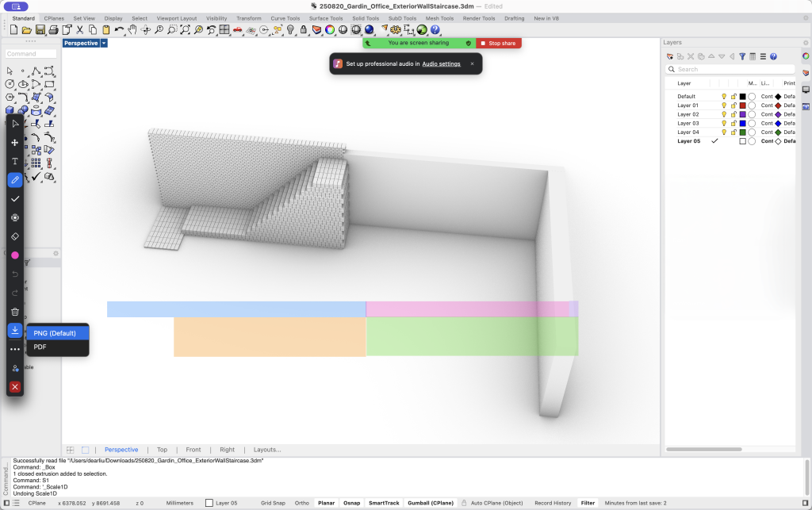Select PDF from the export format menu
The height and width of the screenshot is (510, 812).
click(40, 347)
